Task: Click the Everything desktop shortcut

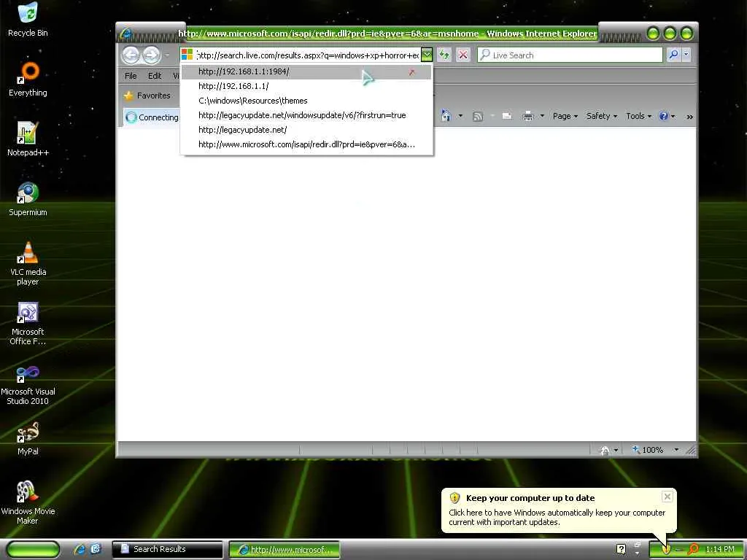Action: point(28,79)
